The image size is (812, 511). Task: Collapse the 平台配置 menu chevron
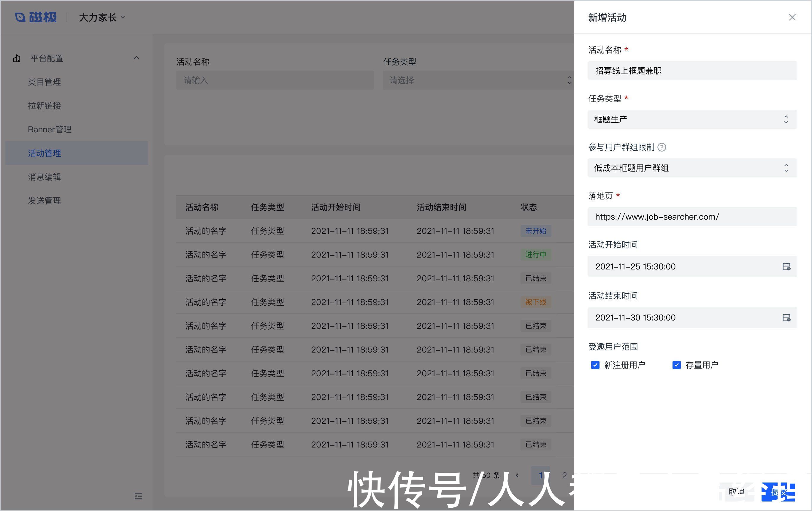[137, 58]
